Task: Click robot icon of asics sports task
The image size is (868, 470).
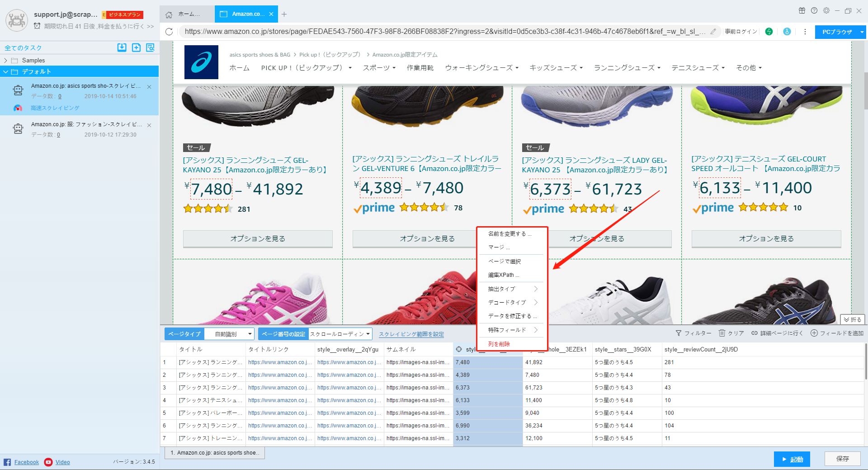Action: (18, 90)
